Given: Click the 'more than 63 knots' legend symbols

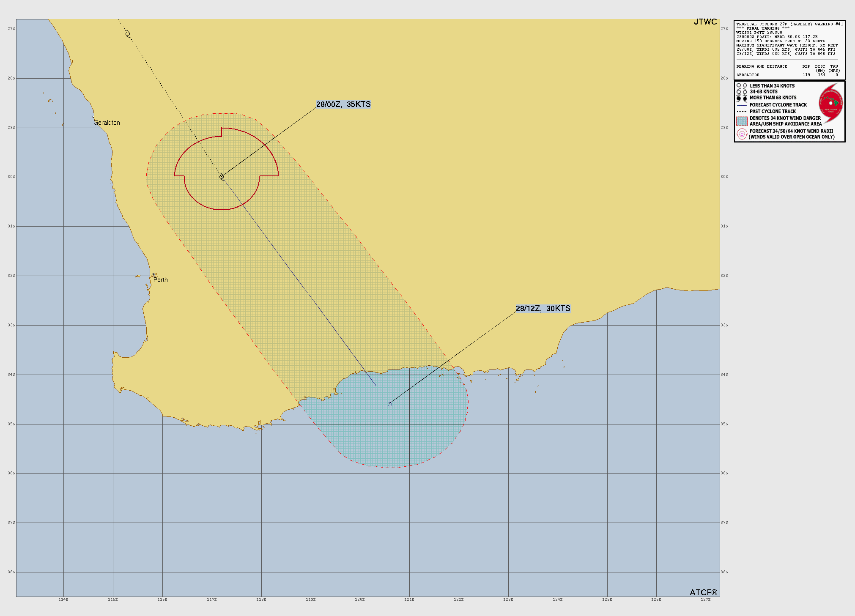Looking at the screenshot, I should pos(742,98).
